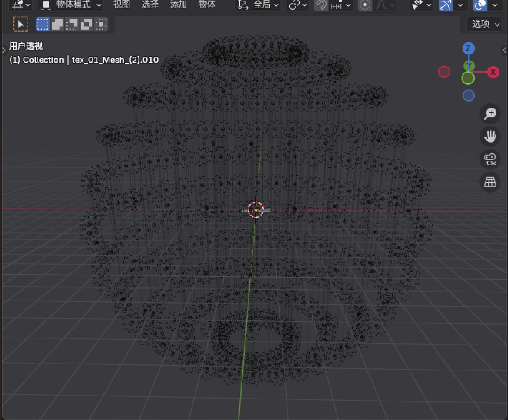Image resolution: width=508 pixels, height=420 pixels.
Task: Expand the 选项 options dropdown
Action: pos(485,24)
